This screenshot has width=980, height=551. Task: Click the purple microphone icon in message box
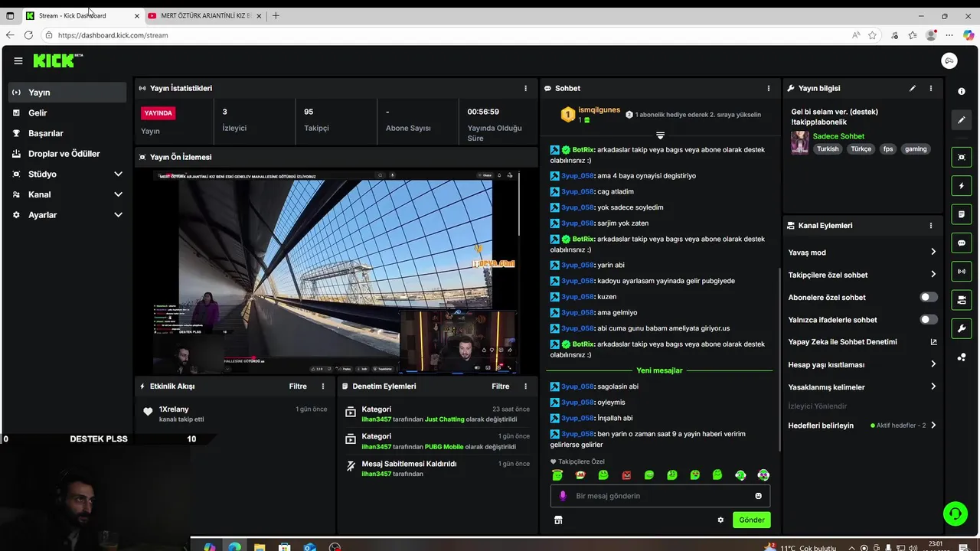[x=563, y=496]
